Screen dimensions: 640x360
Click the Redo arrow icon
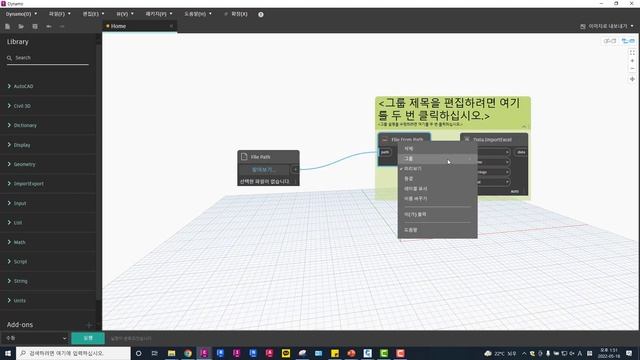(x=62, y=27)
